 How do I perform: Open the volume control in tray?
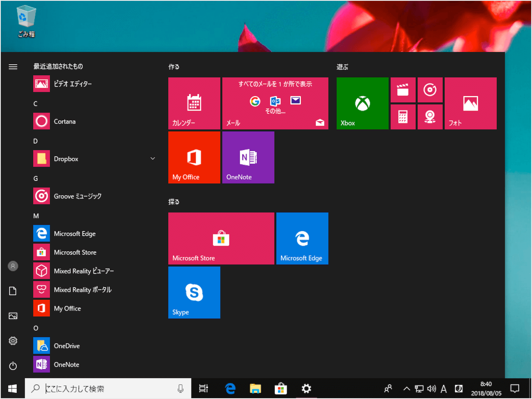click(x=431, y=389)
